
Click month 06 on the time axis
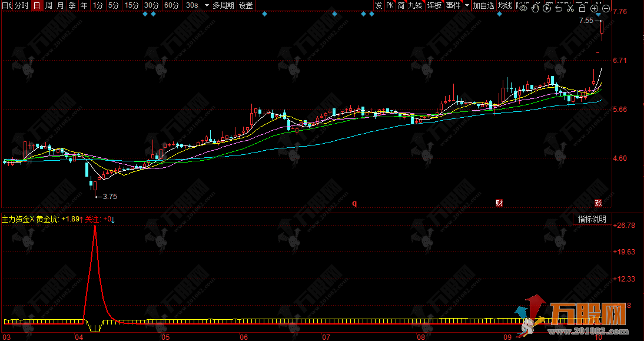[x=244, y=337]
